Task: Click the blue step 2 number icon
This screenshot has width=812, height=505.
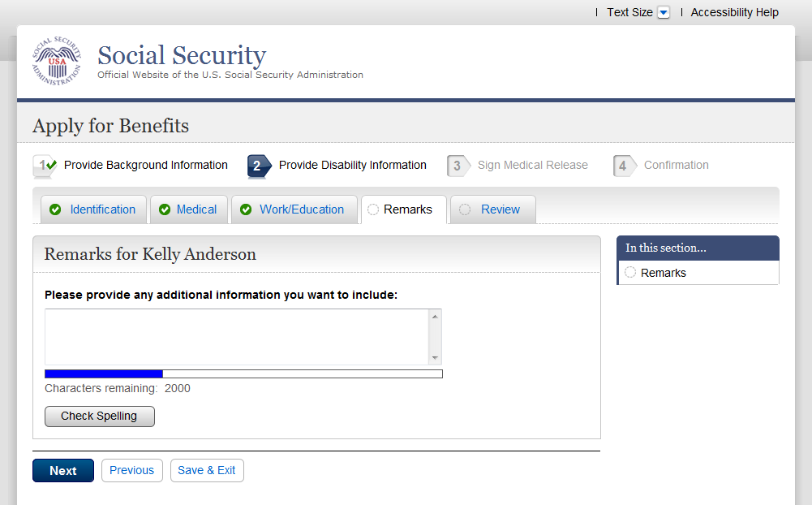Action: tap(258, 166)
